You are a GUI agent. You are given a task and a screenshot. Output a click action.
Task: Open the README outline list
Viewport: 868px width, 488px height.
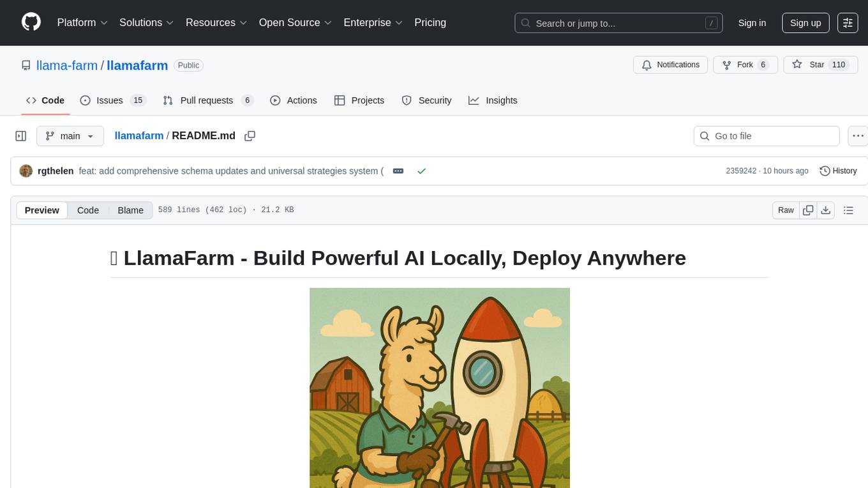click(x=848, y=210)
